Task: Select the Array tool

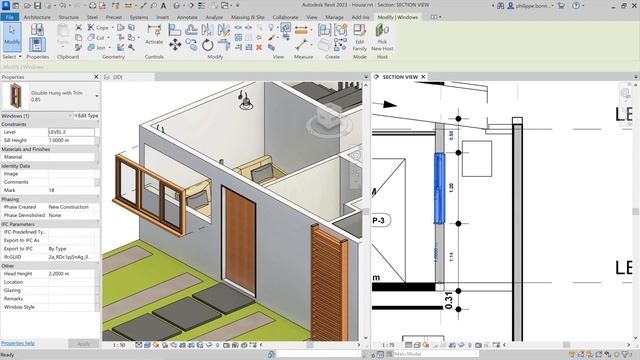Action: [238, 38]
